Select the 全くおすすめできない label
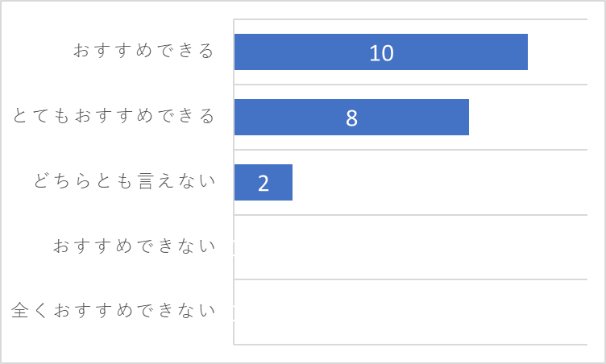 tap(114, 311)
